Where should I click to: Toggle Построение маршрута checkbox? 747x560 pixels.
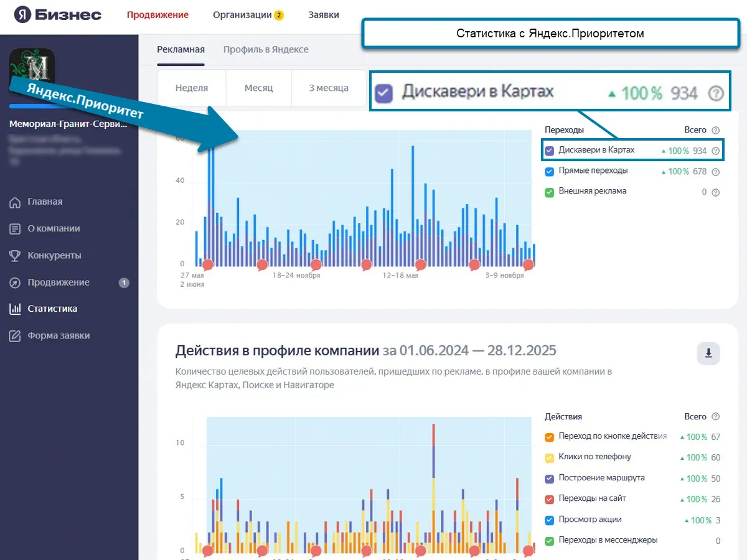pyautogui.click(x=549, y=478)
